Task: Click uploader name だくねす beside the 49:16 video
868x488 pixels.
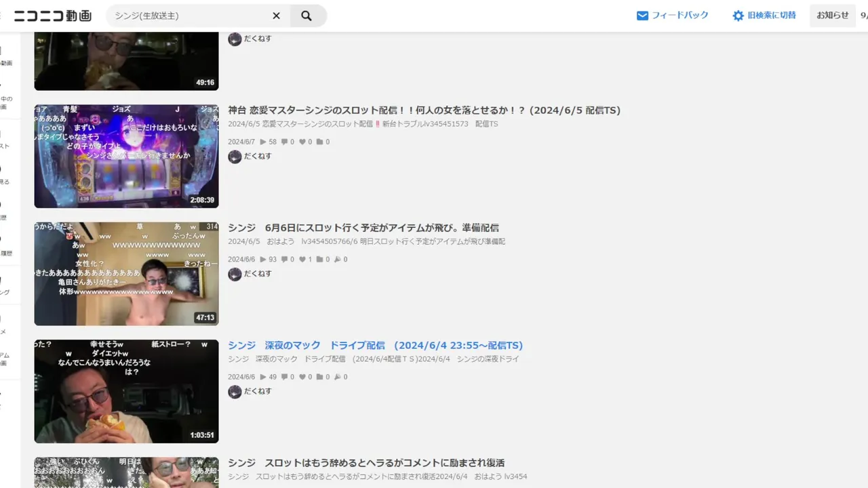Action: [x=258, y=39]
